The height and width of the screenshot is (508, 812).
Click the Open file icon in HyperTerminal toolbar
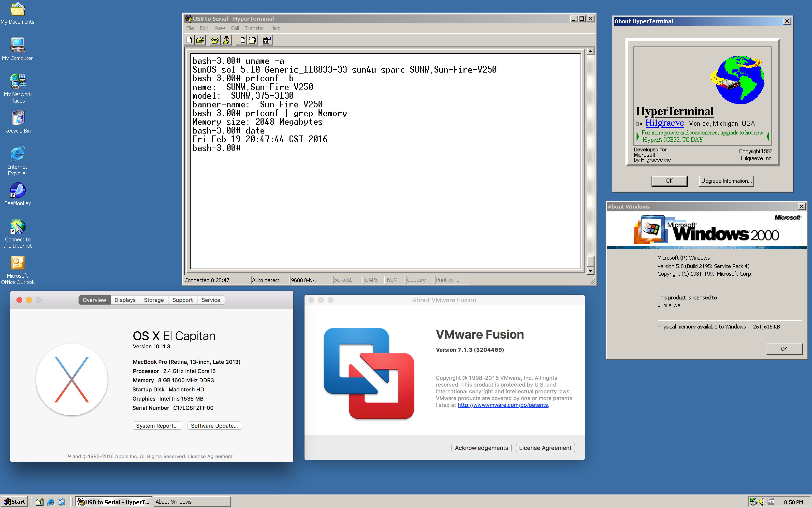pos(200,40)
